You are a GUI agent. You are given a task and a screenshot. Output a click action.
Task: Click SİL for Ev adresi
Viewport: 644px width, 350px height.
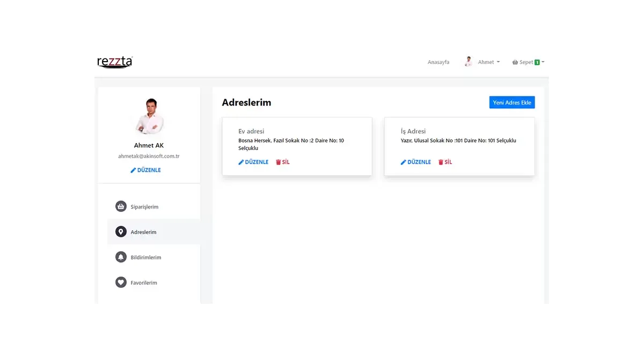282,162
